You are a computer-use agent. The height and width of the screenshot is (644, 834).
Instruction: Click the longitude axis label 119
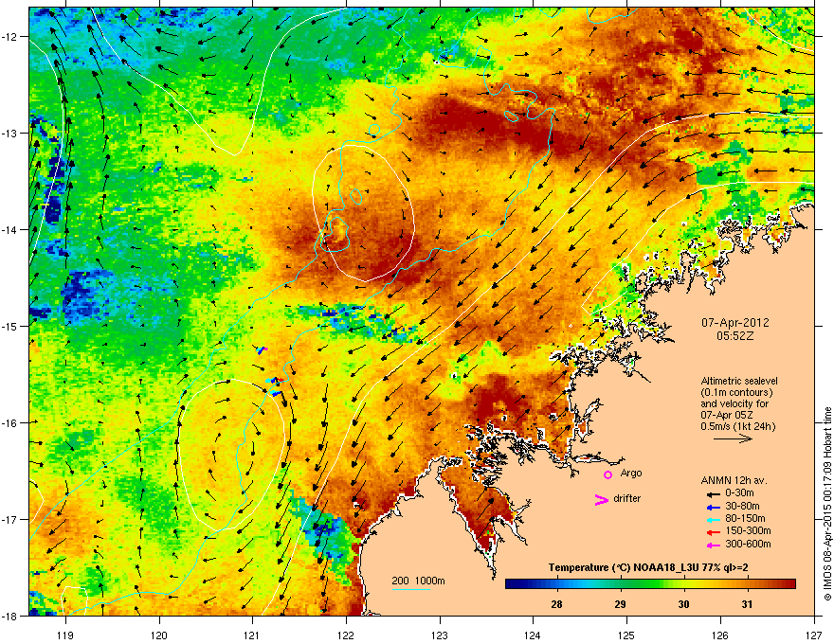(x=65, y=635)
